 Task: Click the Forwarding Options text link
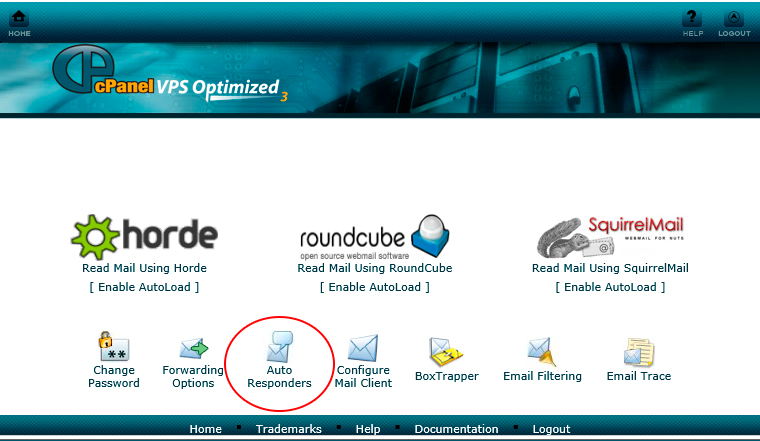pos(193,377)
